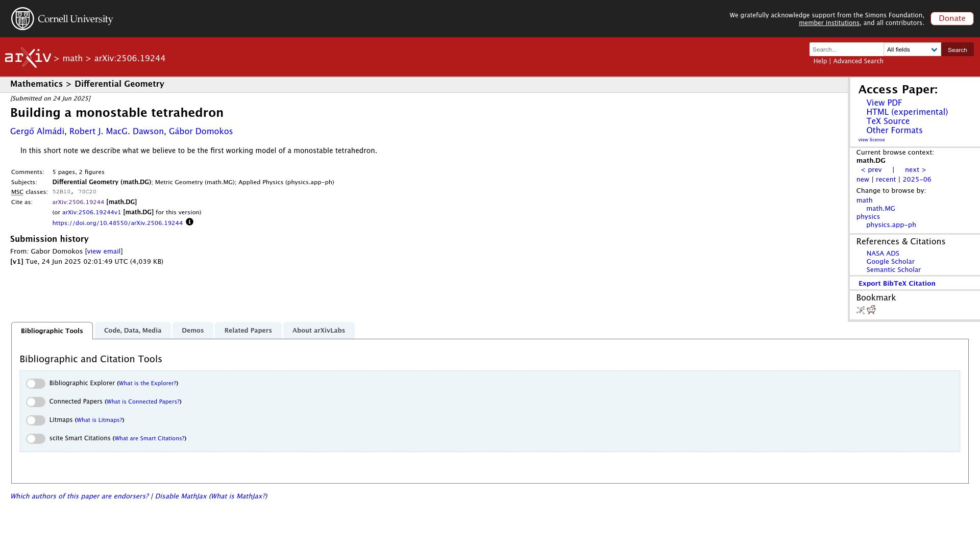Open Other Formats link

[x=894, y=131]
